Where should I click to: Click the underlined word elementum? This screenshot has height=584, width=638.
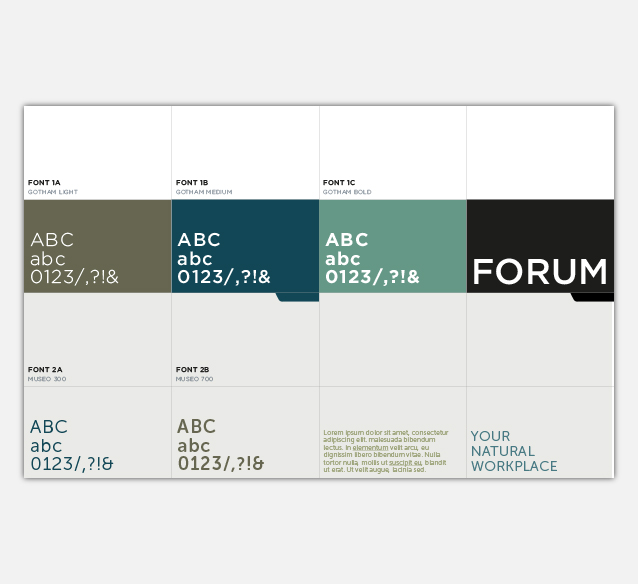[x=370, y=447]
